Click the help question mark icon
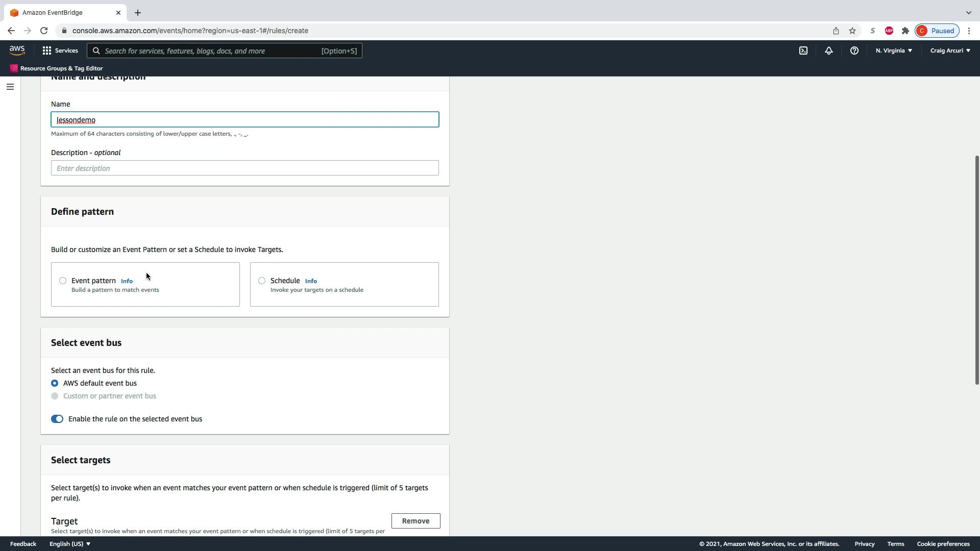Screen dimensions: 980x551 tap(854, 51)
